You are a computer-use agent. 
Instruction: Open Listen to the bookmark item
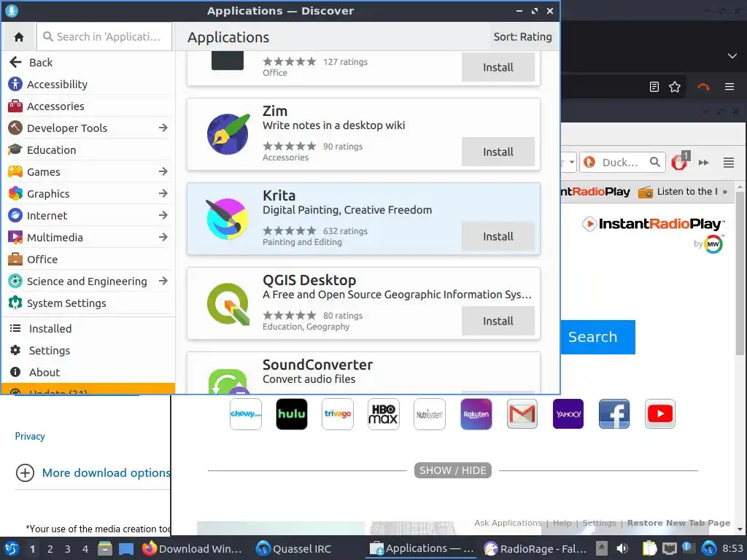click(x=678, y=192)
